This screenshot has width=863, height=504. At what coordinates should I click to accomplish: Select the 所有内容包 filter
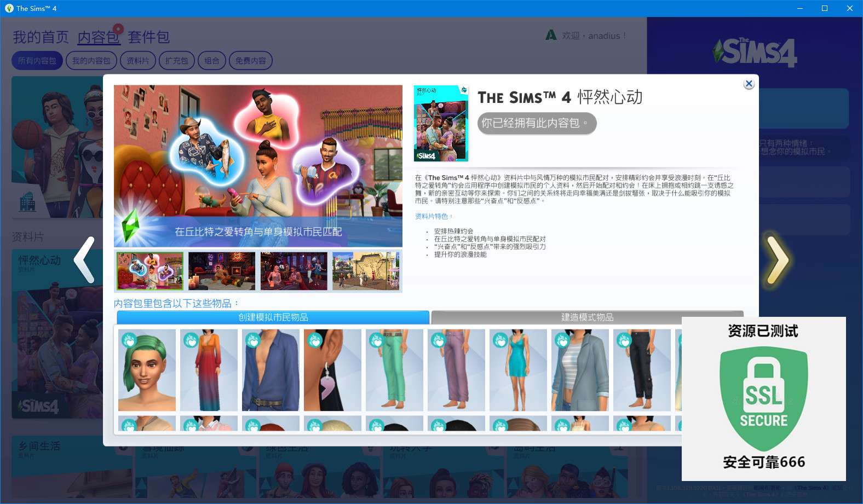(37, 61)
